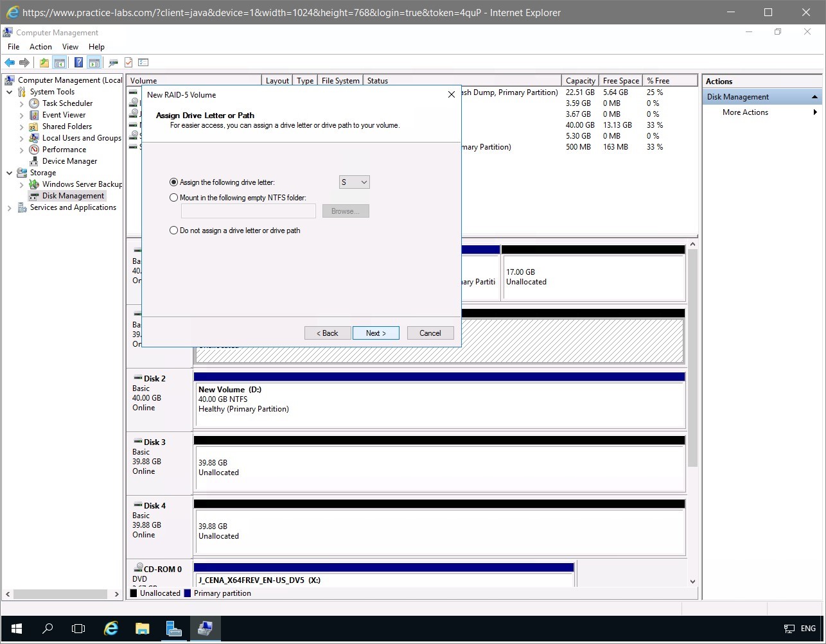Click the Up one level folder icon
Screen dimensions: 826x644
(x=44, y=62)
